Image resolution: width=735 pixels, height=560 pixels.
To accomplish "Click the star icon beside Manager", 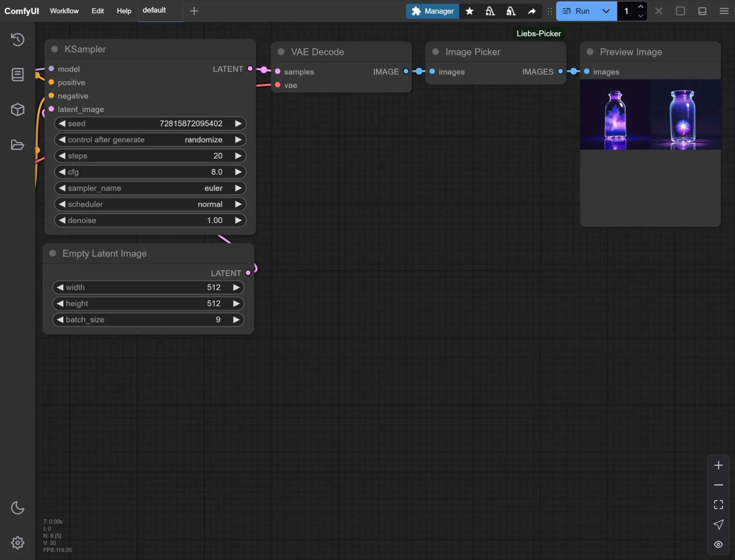I will click(470, 11).
